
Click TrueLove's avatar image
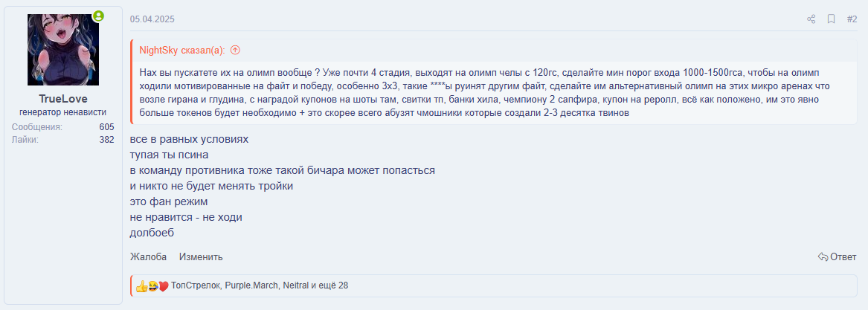click(63, 50)
